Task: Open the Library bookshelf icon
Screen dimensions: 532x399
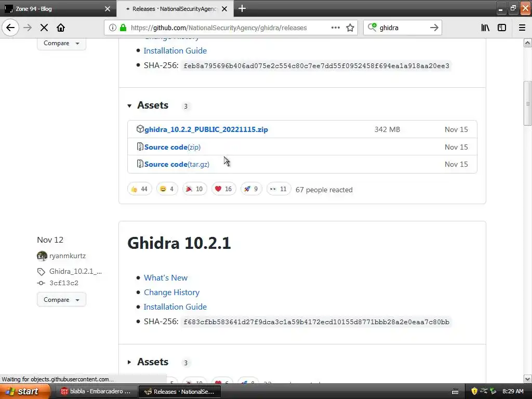Action: pyautogui.click(x=485, y=28)
